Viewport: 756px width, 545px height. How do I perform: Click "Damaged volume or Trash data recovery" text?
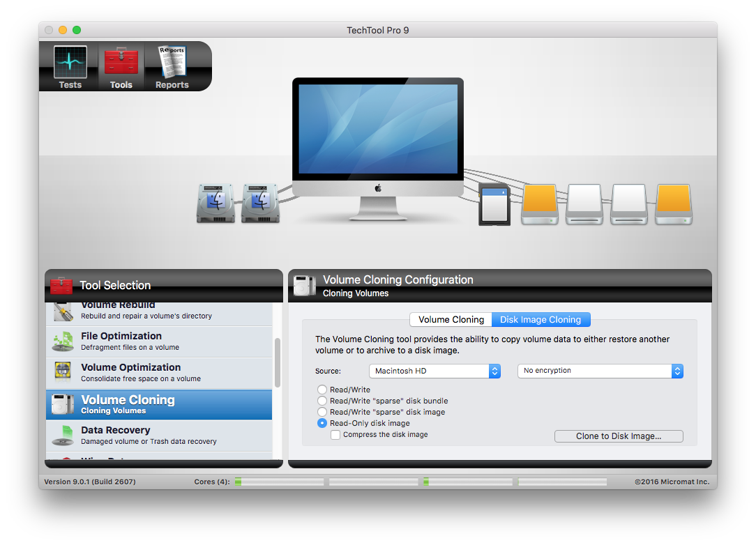[149, 441]
